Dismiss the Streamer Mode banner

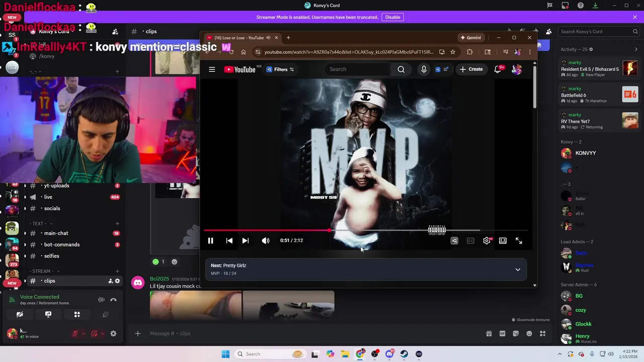[x=635, y=17]
